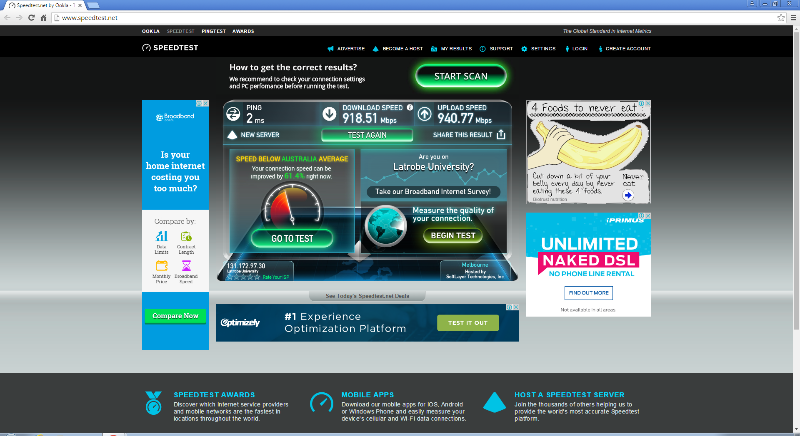Open a new browser tab
The height and width of the screenshot is (436, 800).
coord(93,5)
